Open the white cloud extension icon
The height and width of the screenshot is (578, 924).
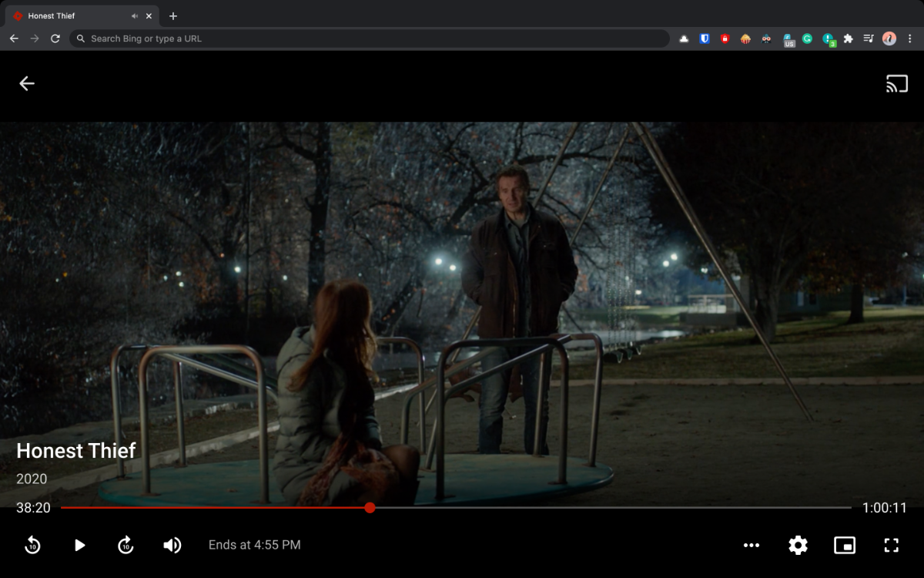(x=684, y=39)
